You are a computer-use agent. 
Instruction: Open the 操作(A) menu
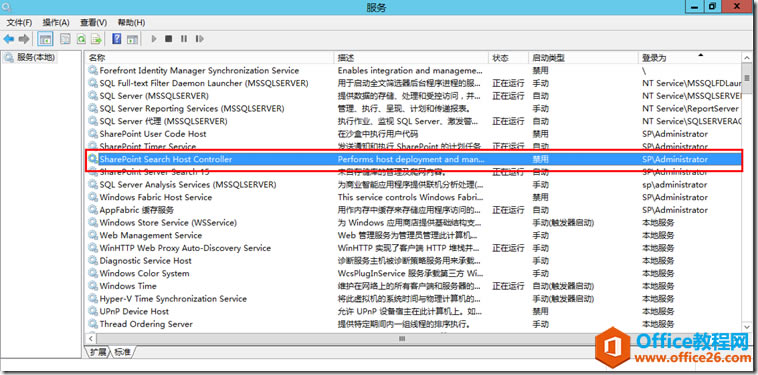point(56,23)
